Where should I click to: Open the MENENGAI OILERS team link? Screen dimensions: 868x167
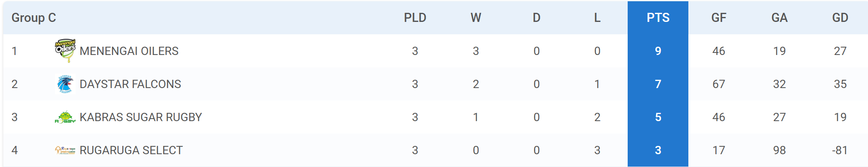129,51
